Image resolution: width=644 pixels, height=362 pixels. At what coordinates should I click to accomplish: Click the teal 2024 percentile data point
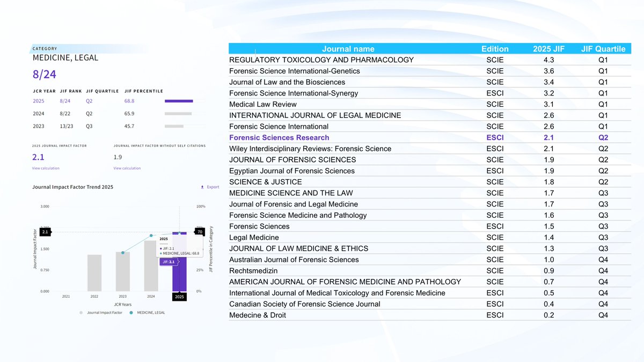coord(151,235)
